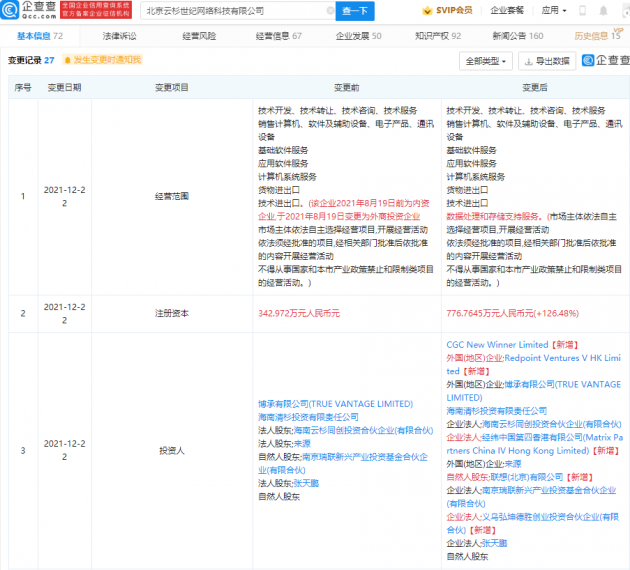Open 海南云杉同创投资合伙企业 link in 变更前 column

363,430
